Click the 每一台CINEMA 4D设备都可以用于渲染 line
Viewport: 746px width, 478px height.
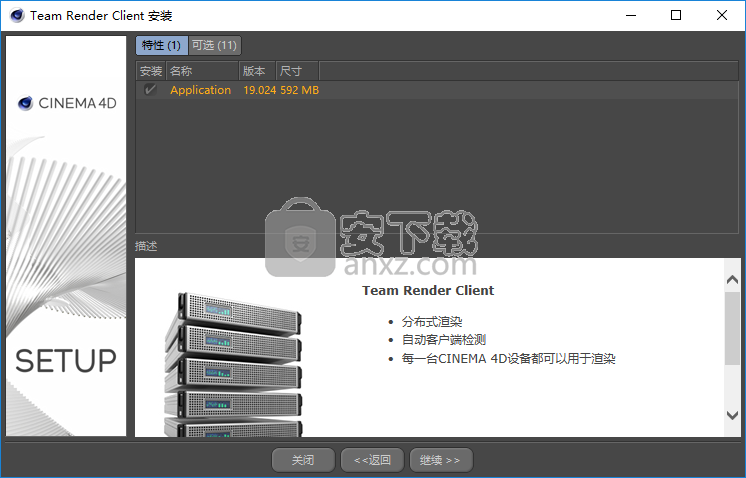509,358
